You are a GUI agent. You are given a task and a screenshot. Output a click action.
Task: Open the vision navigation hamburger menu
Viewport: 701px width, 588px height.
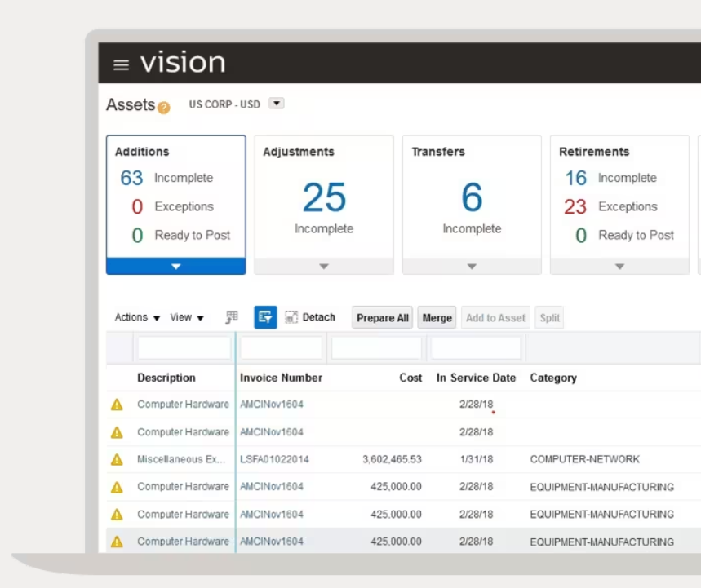tap(120, 64)
